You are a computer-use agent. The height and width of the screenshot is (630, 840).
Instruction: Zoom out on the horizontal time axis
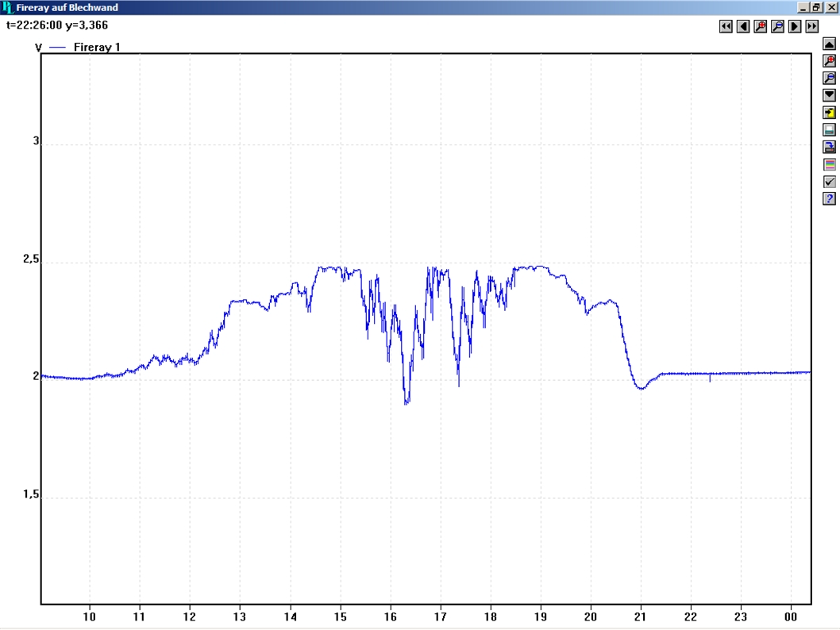[x=777, y=27]
